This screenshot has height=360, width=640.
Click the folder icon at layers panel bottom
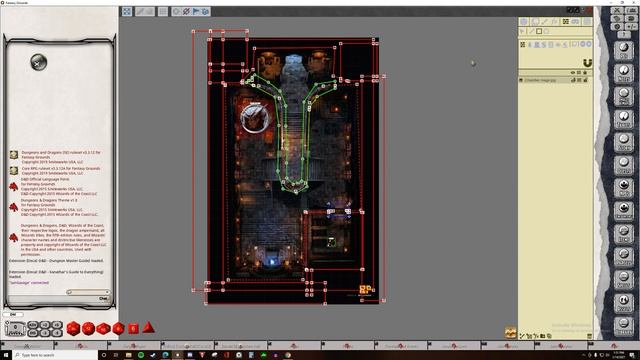tap(542, 336)
